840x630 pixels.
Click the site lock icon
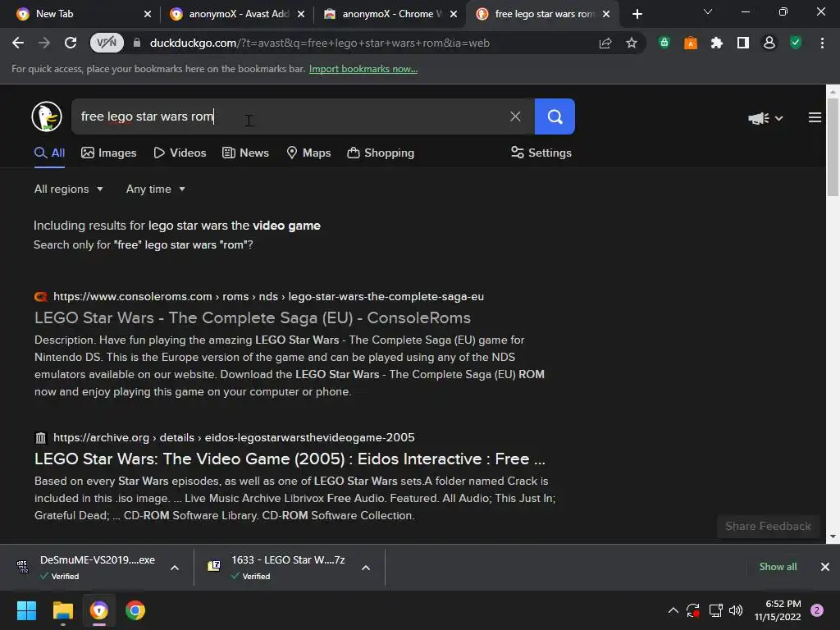(x=137, y=43)
